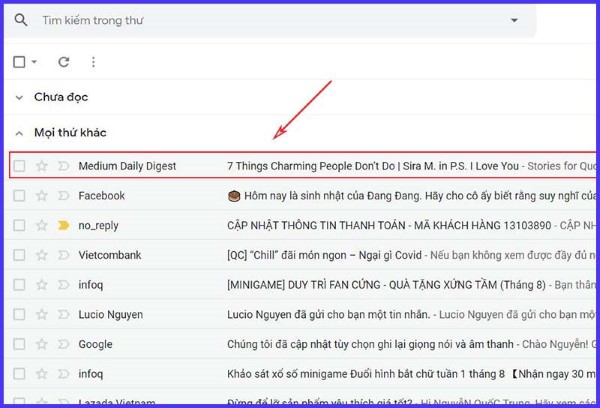This screenshot has width=600, height=408.
Task: Open the select-all dropdown arrow
Action: (x=35, y=62)
